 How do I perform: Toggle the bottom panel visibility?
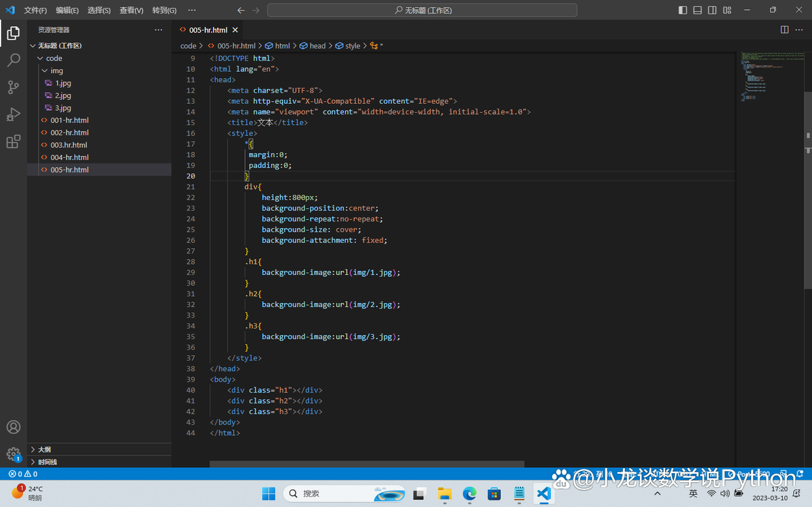point(698,10)
